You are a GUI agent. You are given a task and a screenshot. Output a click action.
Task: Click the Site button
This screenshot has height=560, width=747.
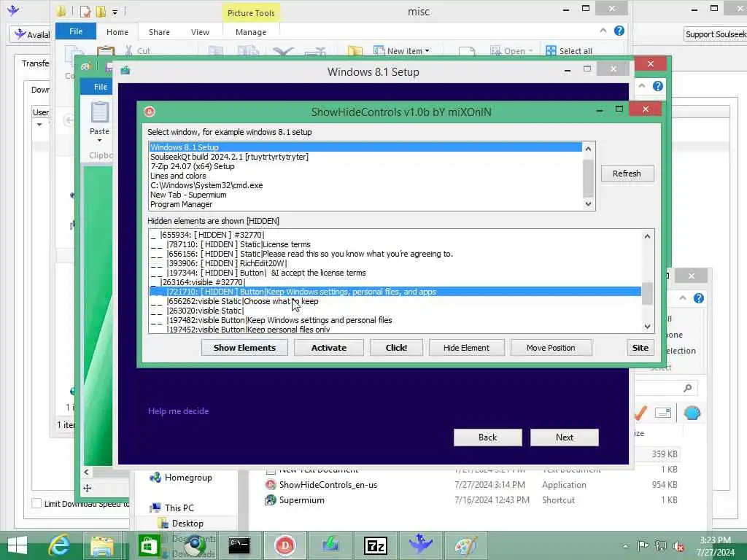pos(640,348)
